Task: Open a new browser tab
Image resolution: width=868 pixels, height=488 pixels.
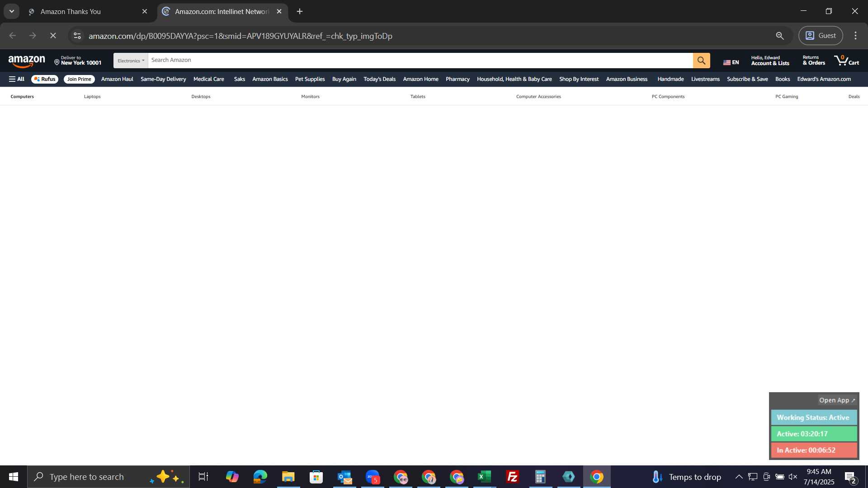Action: point(300,12)
